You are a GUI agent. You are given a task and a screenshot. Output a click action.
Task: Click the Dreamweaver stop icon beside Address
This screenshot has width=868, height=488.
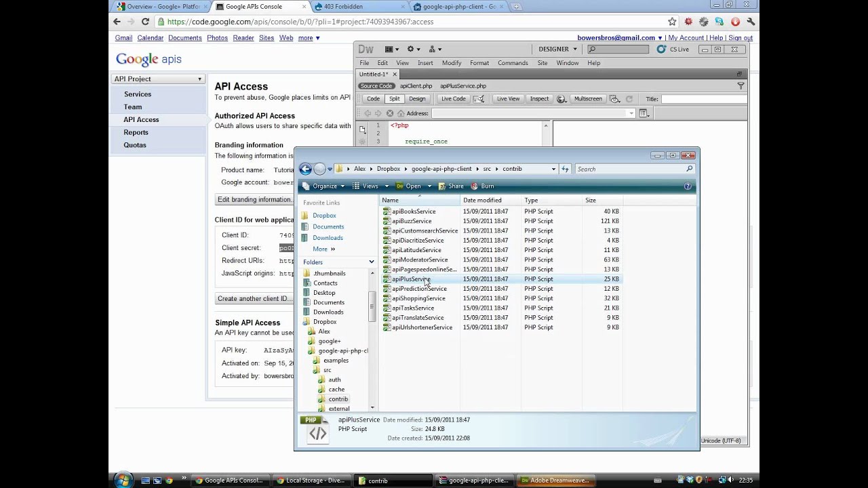pos(389,113)
